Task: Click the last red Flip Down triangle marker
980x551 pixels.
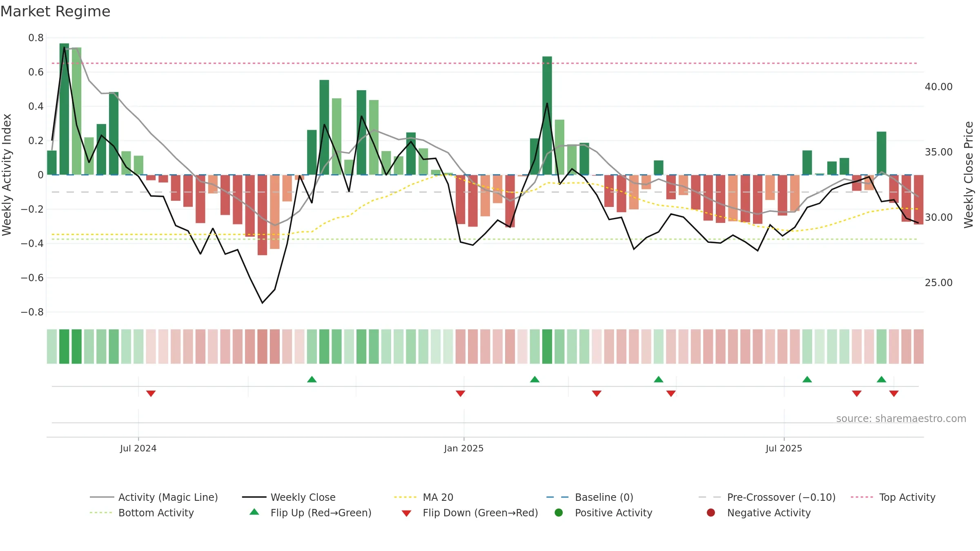Action: pyautogui.click(x=894, y=393)
